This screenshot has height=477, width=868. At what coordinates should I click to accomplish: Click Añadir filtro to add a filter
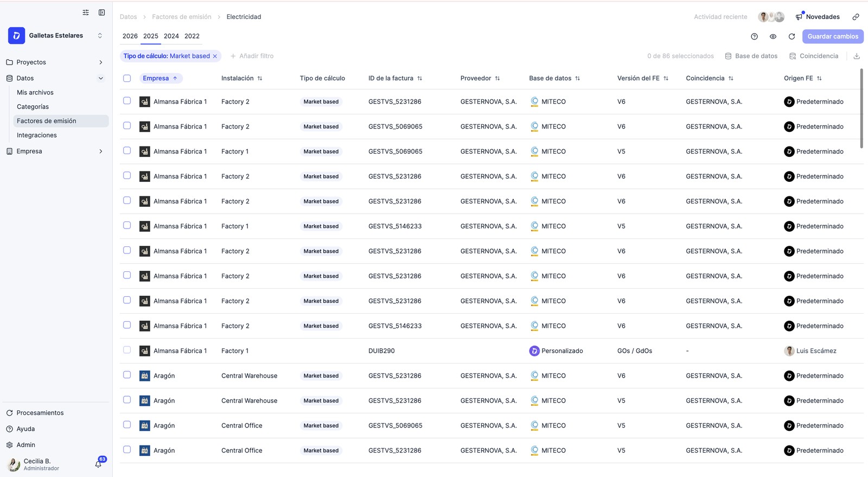coord(252,56)
